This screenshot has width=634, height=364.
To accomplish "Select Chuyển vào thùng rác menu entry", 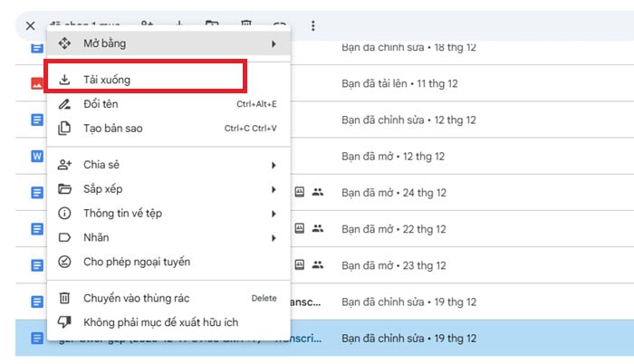I will (x=136, y=298).
